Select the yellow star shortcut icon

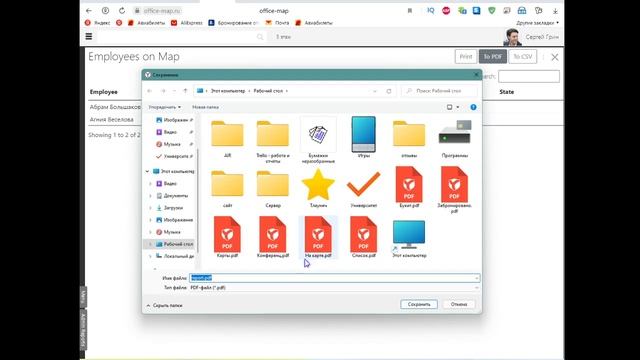[318, 189]
